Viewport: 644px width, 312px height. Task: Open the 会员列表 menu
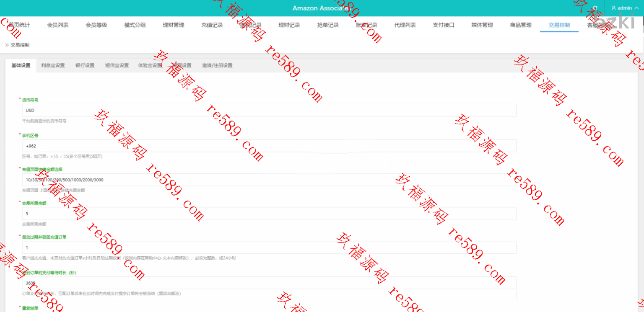pyautogui.click(x=58, y=25)
